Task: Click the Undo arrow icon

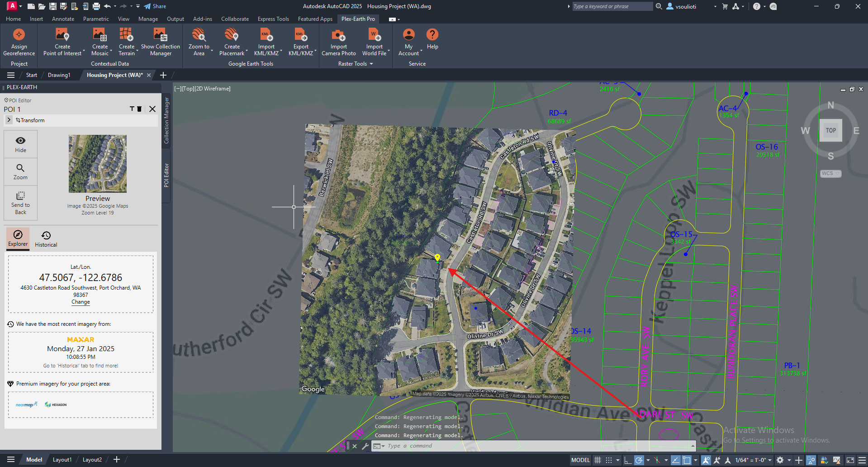Action: click(107, 6)
